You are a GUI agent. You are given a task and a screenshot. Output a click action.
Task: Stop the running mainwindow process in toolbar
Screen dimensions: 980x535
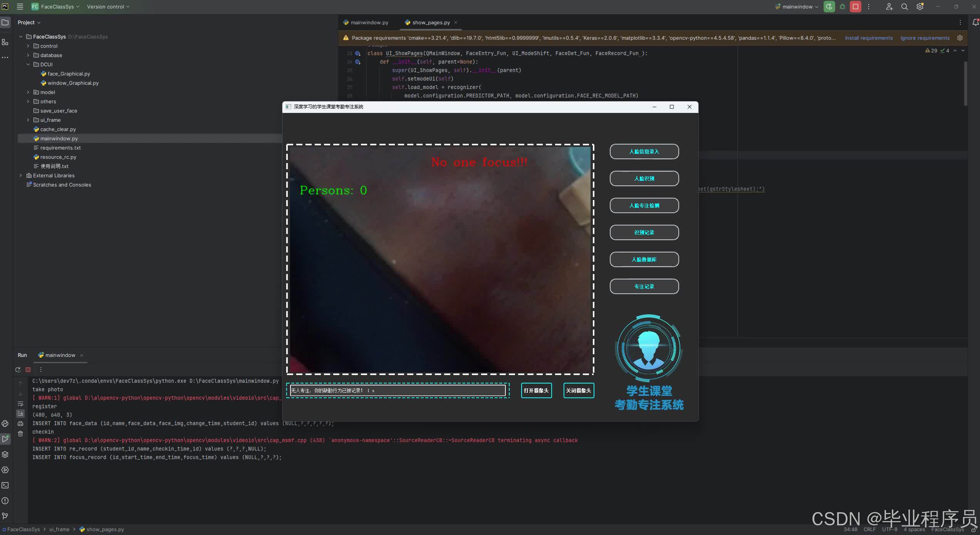(x=856, y=7)
